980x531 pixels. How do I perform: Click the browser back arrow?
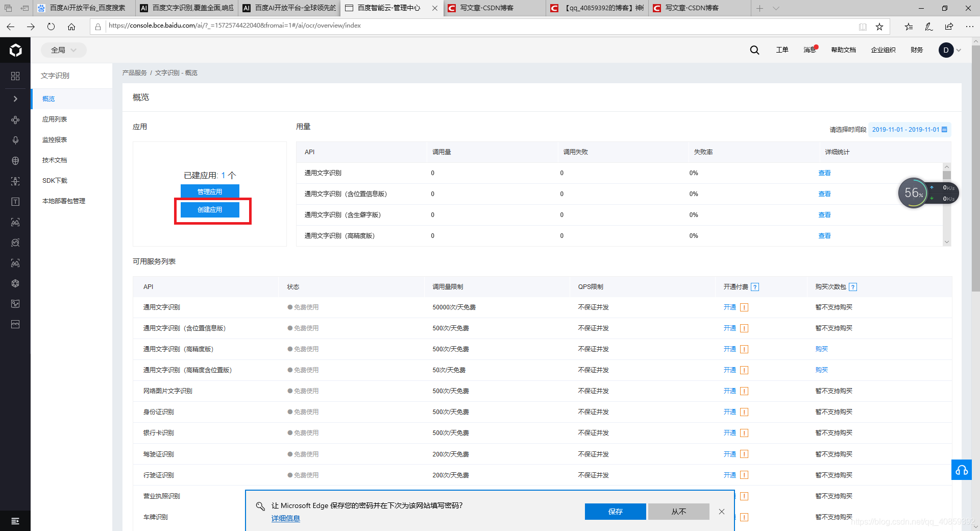point(10,27)
